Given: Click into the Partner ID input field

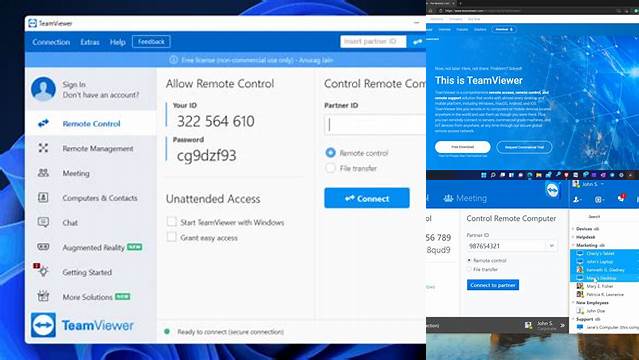Looking at the screenshot, I should click(375, 125).
